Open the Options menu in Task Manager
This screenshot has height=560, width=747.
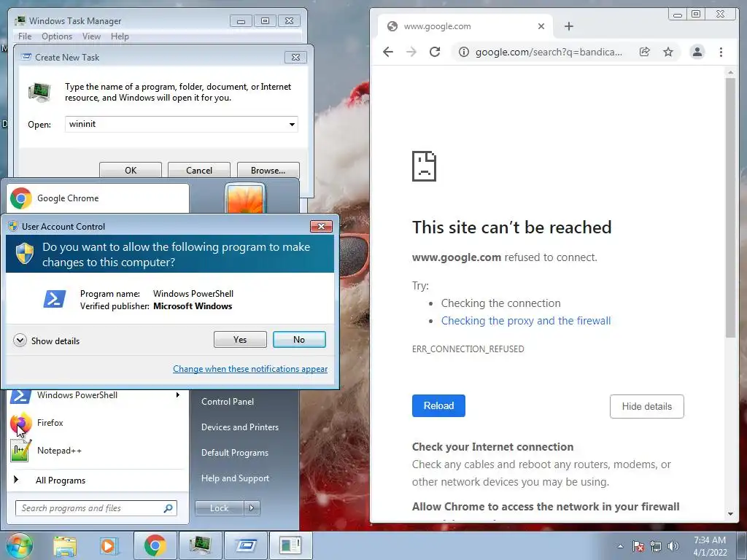[x=57, y=36]
